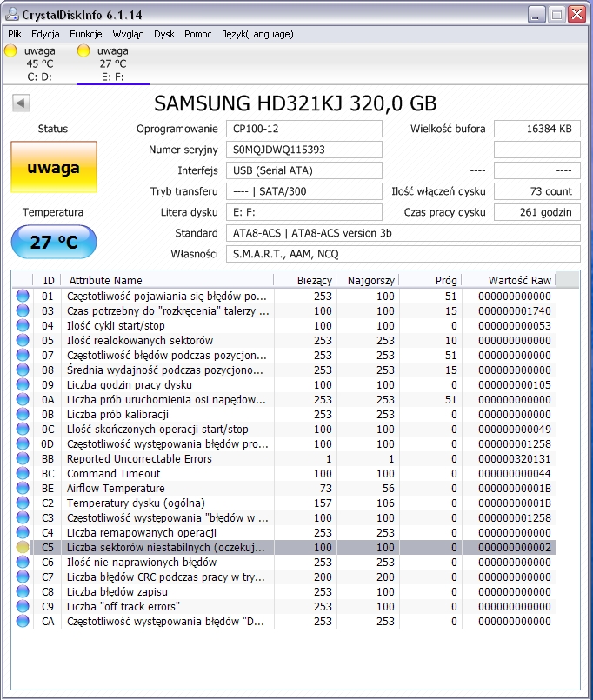
Task: Click the Próg column header
Action: click(430, 280)
